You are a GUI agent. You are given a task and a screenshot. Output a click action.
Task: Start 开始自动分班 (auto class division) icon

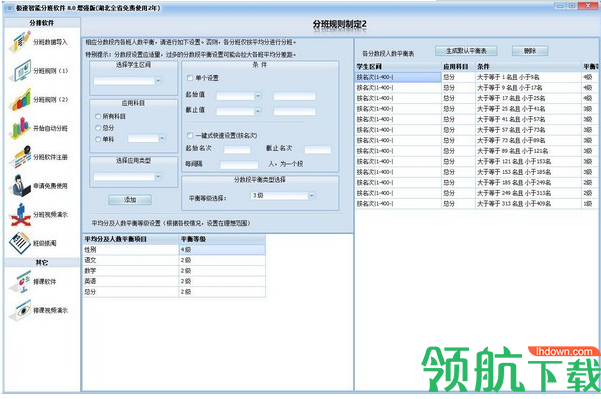point(20,128)
